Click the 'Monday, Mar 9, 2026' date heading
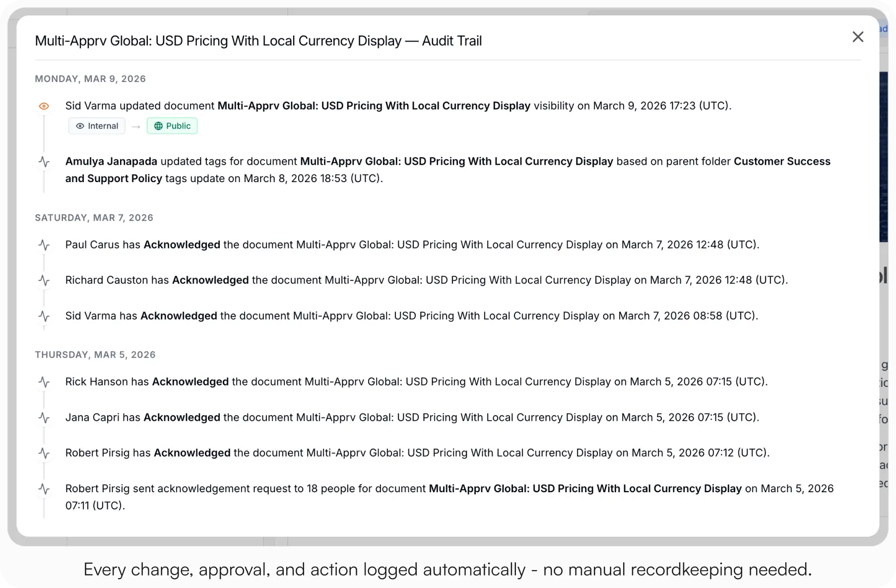Viewport: 896px width, 588px height. (90, 79)
